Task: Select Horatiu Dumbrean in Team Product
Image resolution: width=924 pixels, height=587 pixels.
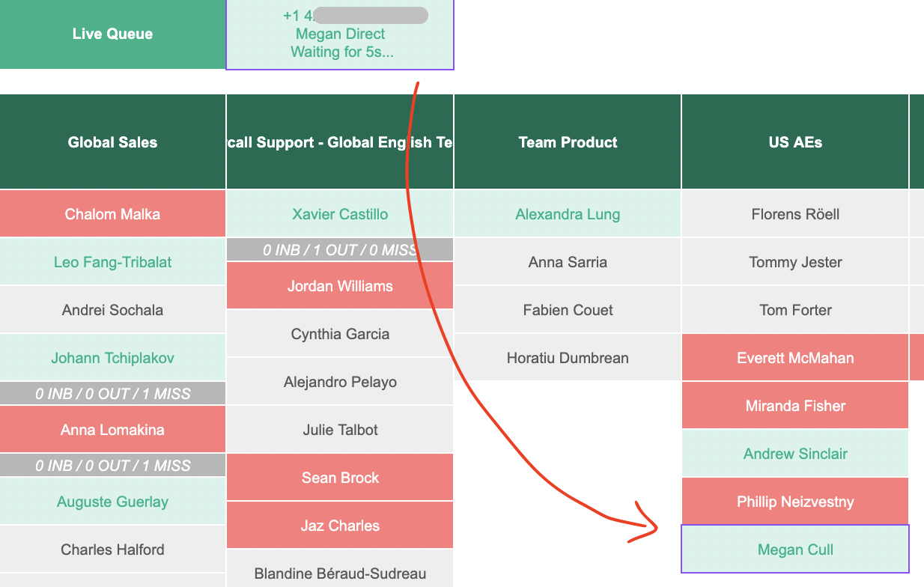Action: click(567, 357)
